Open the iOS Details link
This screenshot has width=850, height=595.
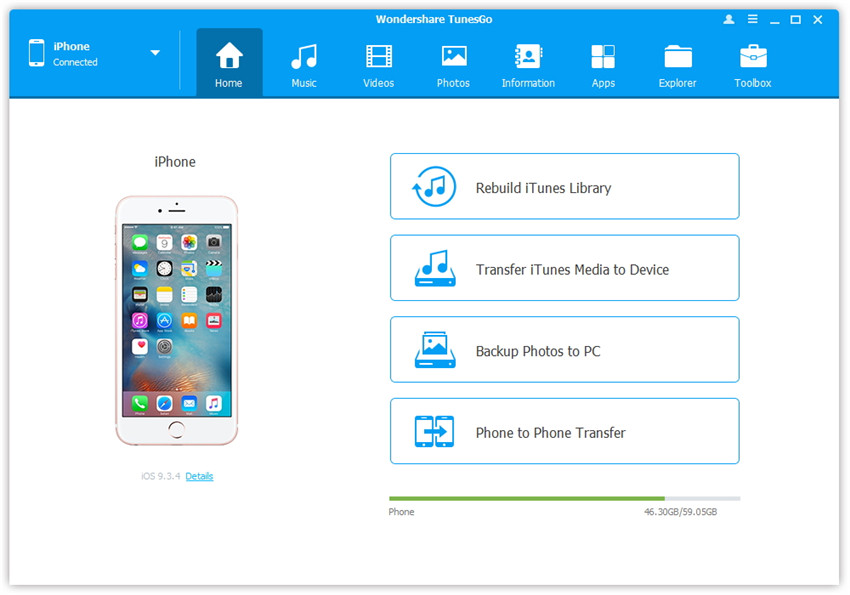coord(199,476)
